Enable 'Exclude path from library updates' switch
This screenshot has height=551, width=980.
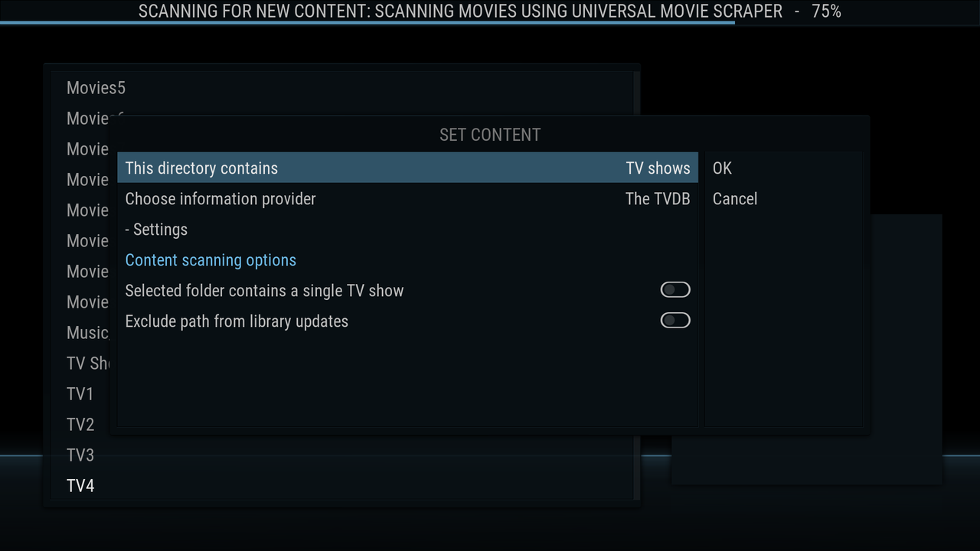(675, 321)
